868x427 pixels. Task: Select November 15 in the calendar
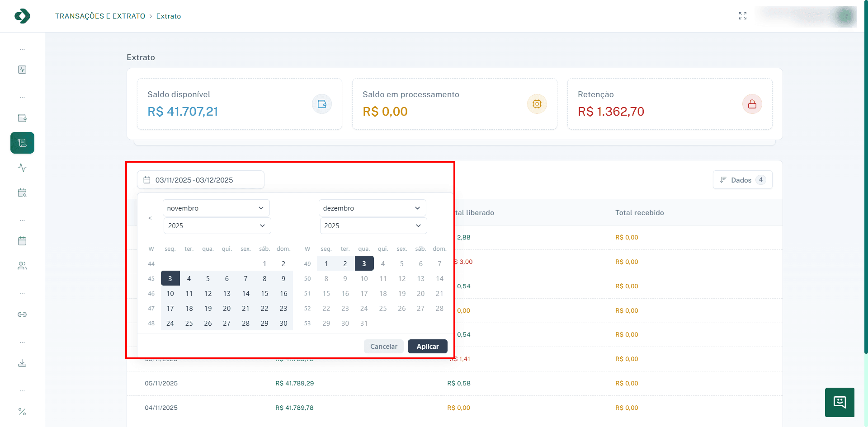click(264, 294)
